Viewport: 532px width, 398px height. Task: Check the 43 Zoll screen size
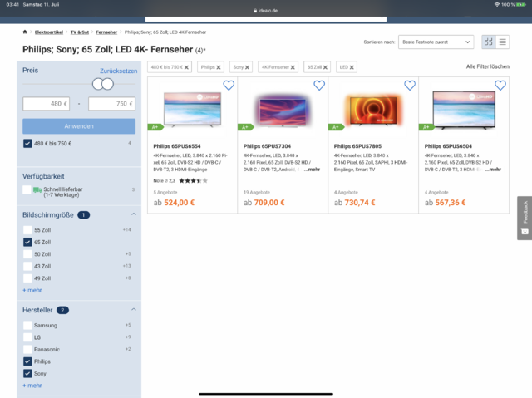click(27, 266)
